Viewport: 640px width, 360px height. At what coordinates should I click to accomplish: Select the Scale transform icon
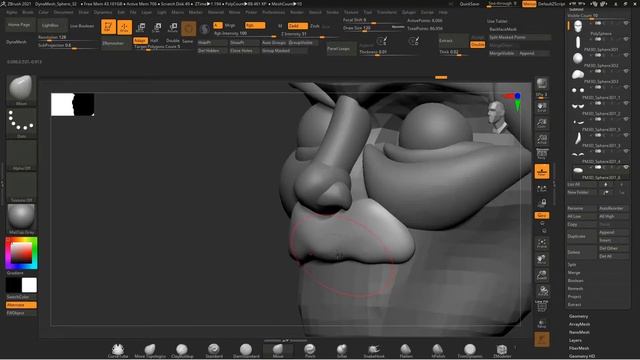157,27
